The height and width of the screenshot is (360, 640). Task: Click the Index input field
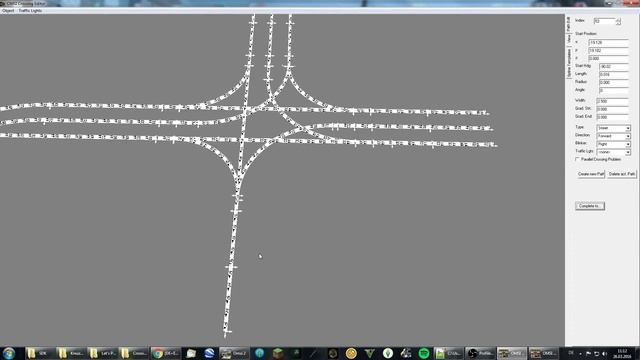(x=604, y=21)
